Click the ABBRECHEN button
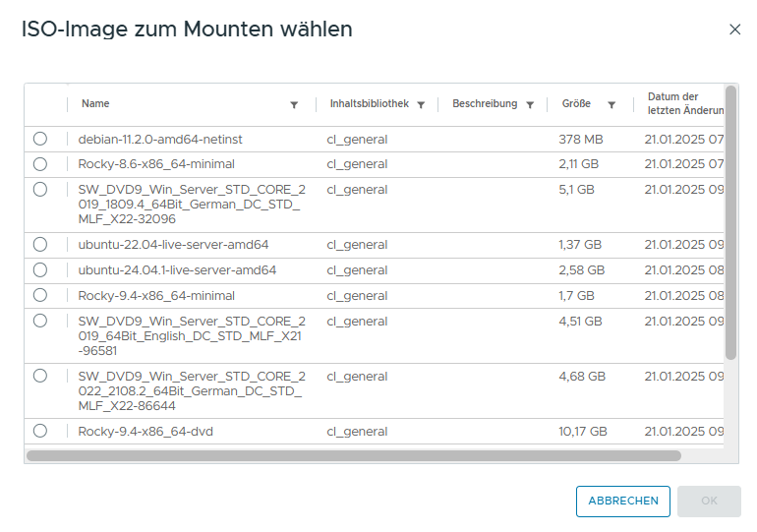This screenshot has height=532, width=757. pyautogui.click(x=622, y=502)
